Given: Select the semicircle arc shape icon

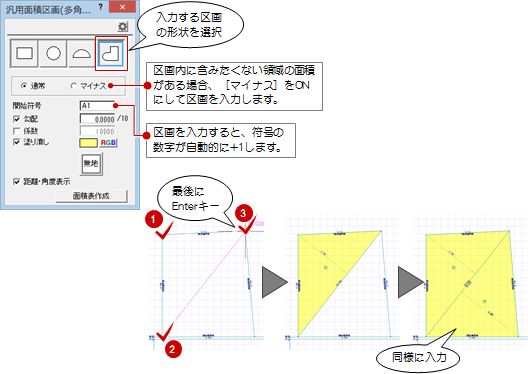Looking at the screenshot, I should [82, 53].
